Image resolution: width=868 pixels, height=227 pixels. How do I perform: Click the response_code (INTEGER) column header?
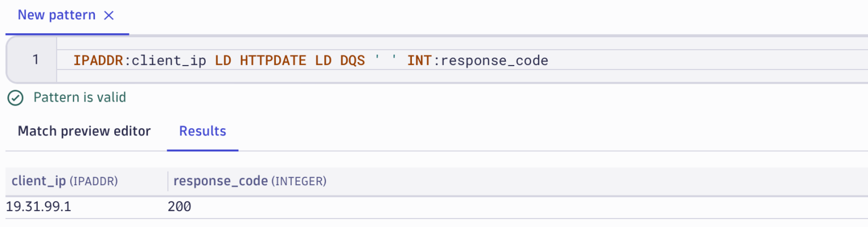249,181
